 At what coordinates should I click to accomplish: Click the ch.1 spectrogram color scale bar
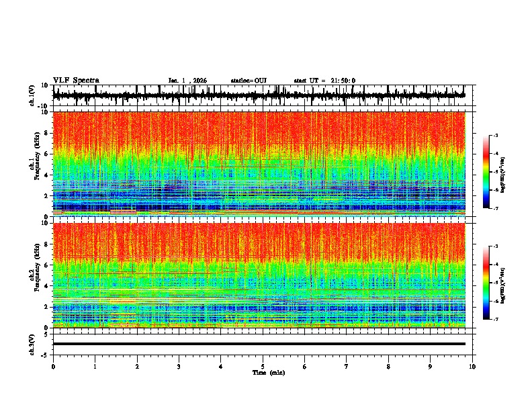coord(486,172)
